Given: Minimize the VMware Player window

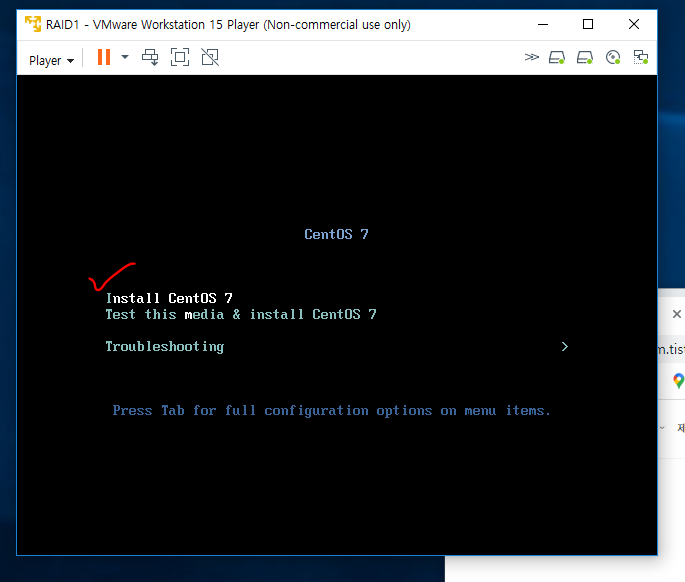Looking at the screenshot, I should 543,24.
